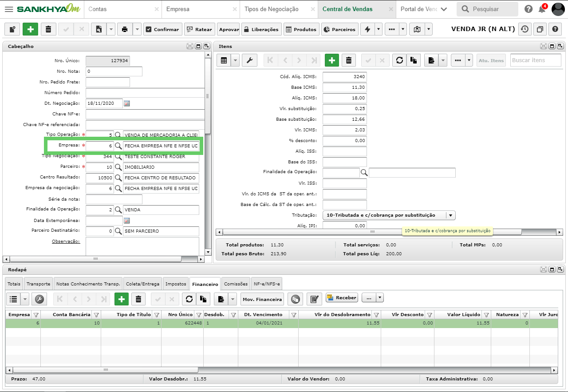The image size is (568, 392).
Task: Click the Buscar itens search field
Action: (x=536, y=60)
